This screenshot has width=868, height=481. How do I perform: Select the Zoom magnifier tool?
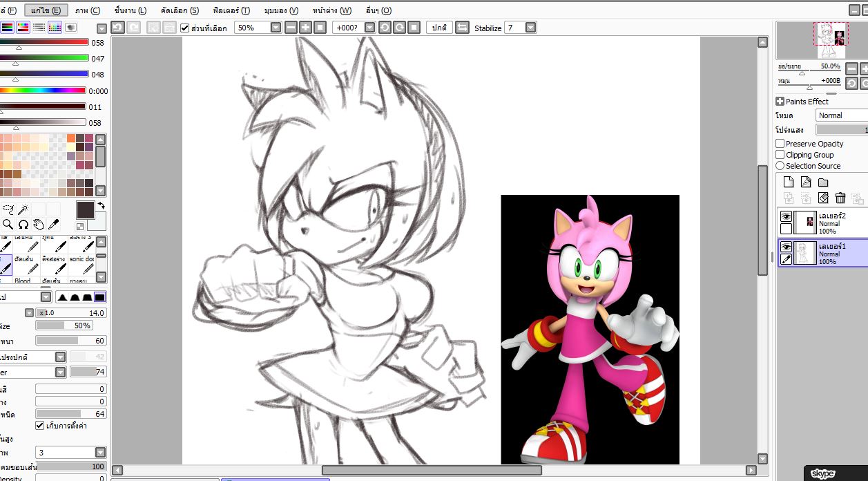pos(8,224)
